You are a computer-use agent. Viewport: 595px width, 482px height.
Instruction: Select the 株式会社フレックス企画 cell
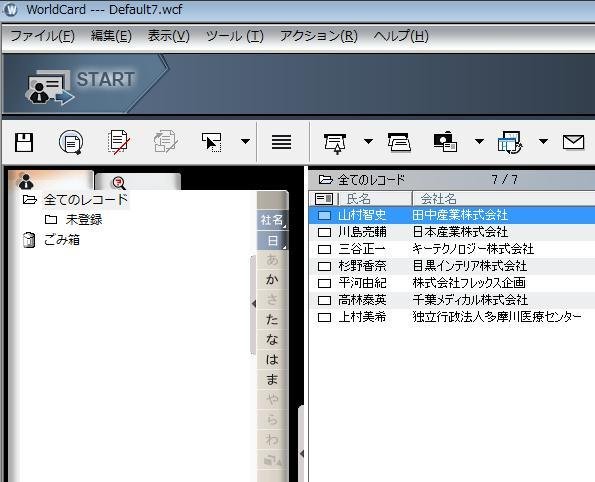[469, 283]
